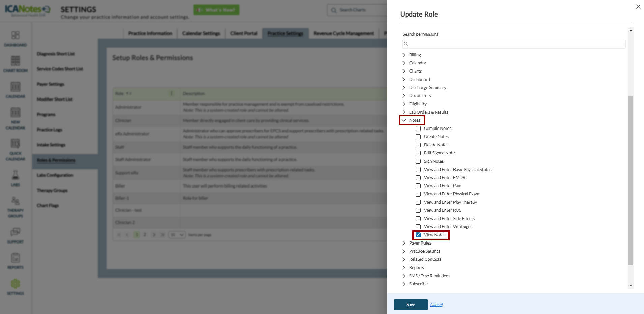Enable View and Enter Play Therapy

tap(418, 202)
